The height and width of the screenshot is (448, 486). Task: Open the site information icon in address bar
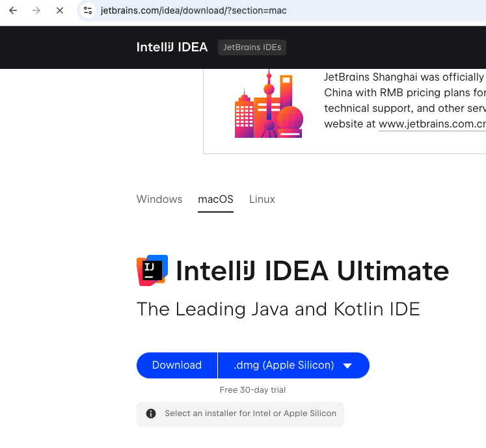click(x=88, y=10)
